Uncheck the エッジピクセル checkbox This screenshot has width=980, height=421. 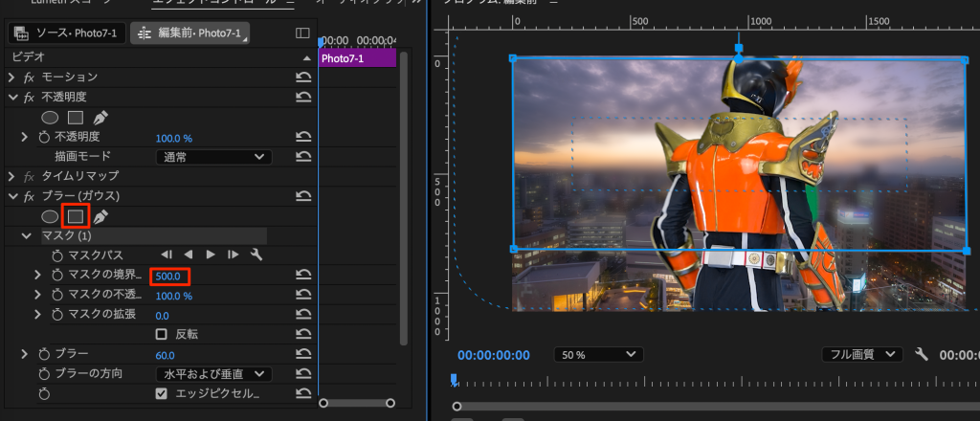coord(161,393)
